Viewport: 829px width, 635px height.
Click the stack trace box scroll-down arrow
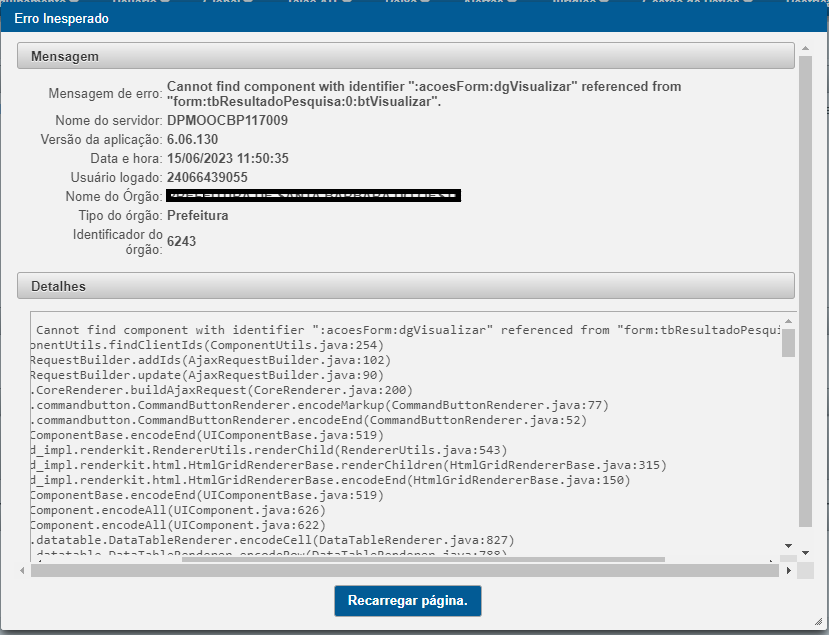(788, 546)
